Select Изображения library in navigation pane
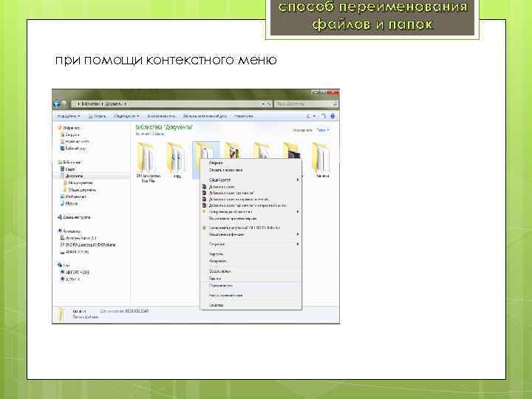The height and width of the screenshot is (399, 532). pos(73,197)
